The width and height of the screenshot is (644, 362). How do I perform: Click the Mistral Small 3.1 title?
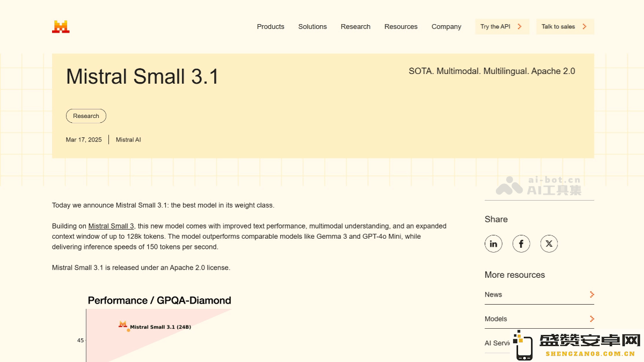(143, 77)
